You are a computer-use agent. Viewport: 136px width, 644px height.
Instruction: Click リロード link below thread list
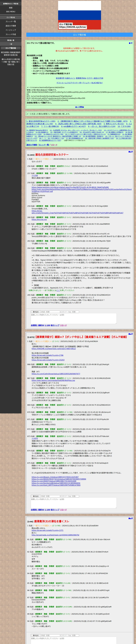click(x=54, y=145)
